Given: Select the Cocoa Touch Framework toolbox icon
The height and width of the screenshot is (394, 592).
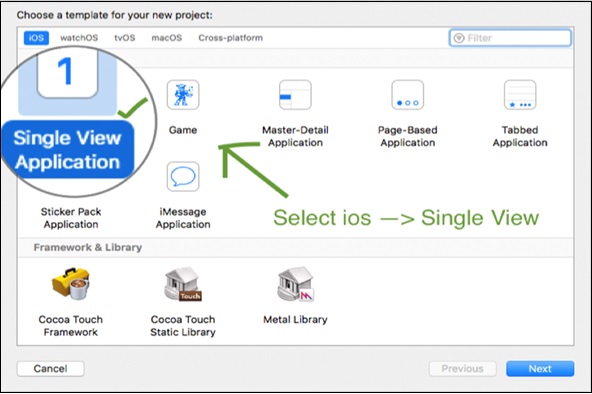Looking at the screenshot, I should point(71,284).
